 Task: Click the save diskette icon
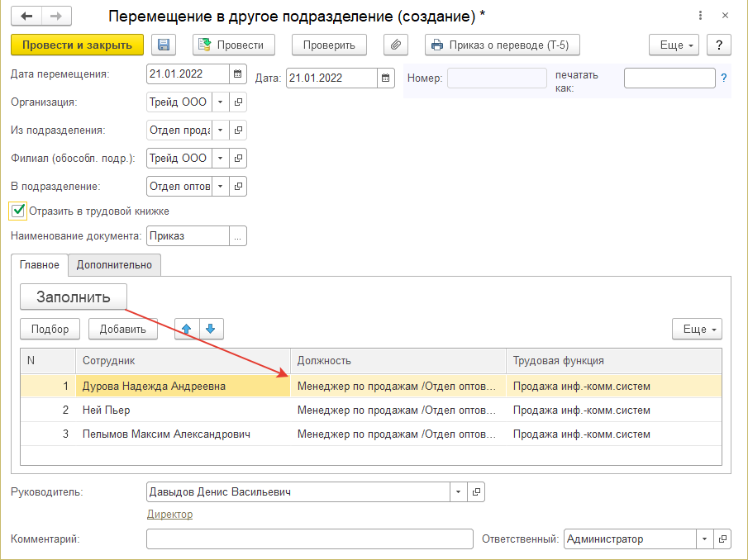163,45
